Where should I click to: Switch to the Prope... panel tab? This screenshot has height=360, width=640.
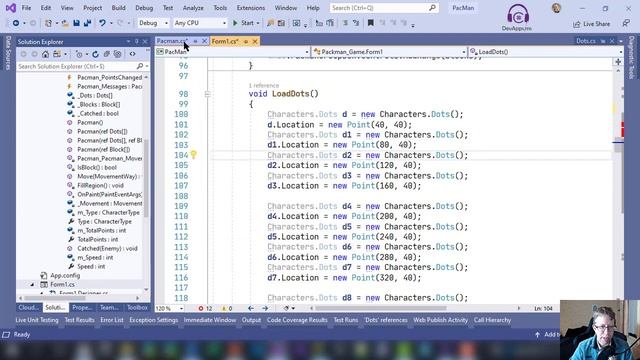(x=82, y=307)
